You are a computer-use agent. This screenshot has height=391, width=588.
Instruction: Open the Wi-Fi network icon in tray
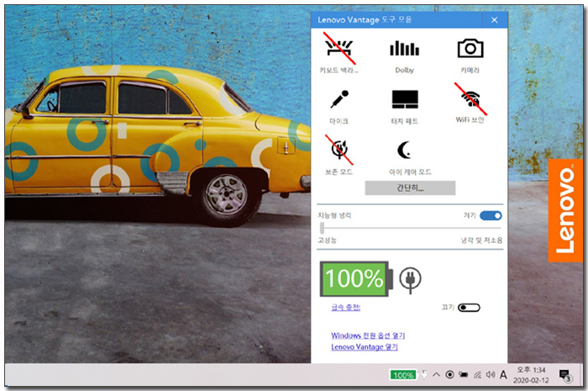click(477, 374)
